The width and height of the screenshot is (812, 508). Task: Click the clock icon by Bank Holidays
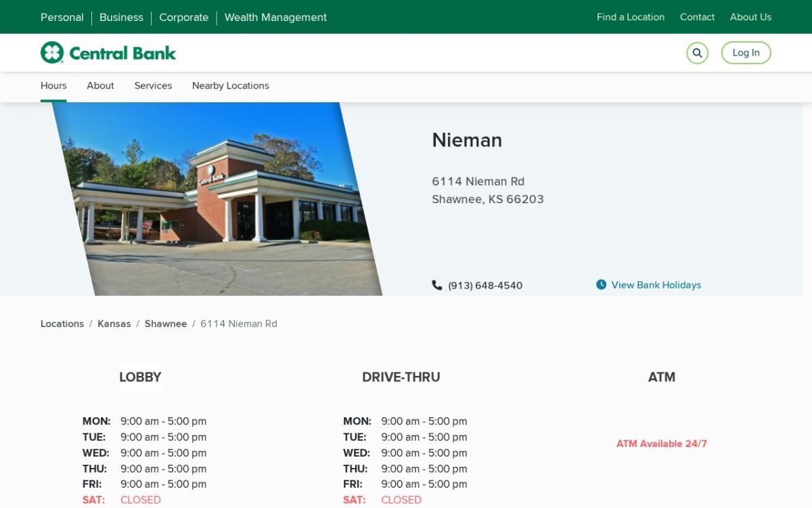(x=601, y=284)
